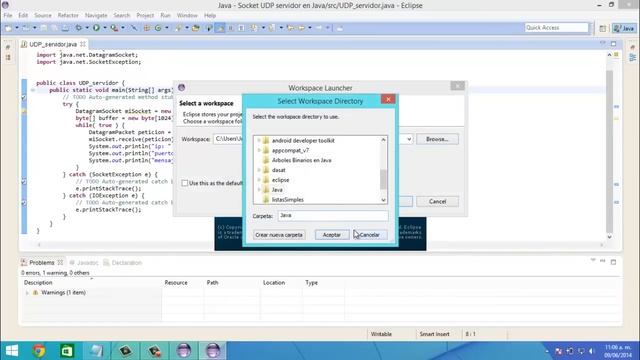Click the Quick Access search field
This screenshot has height=360, width=640.
[556, 28]
